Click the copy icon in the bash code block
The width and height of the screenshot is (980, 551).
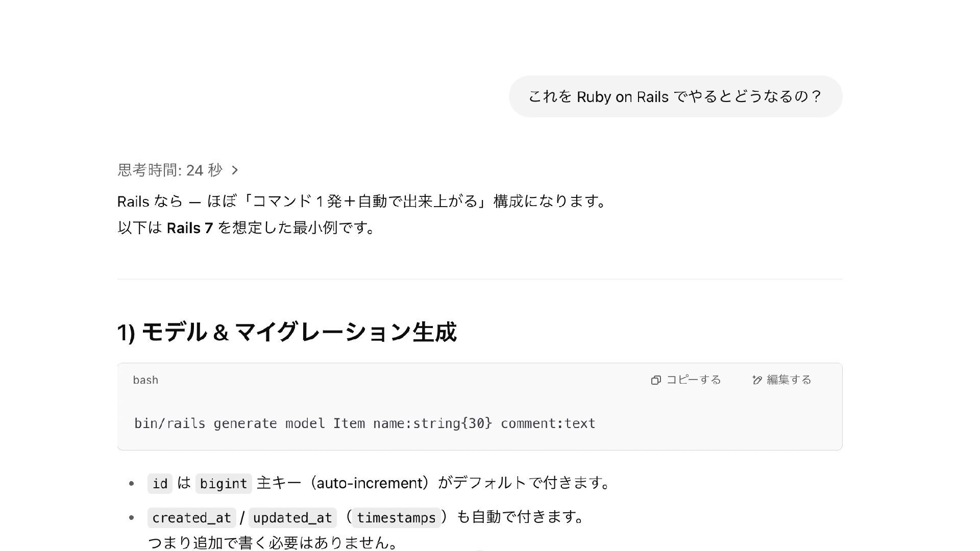656,380
